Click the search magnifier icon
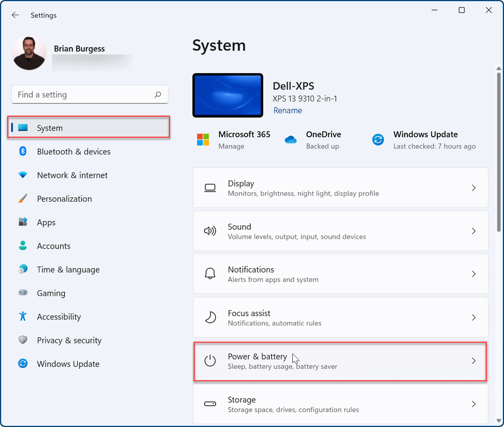504x427 pixels. pyautogui.click(x=158, y=95)
